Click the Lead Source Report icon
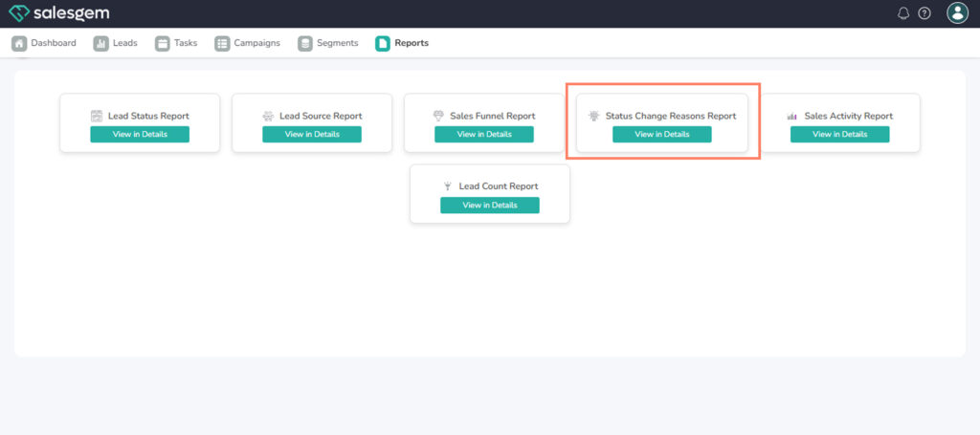 268,116
